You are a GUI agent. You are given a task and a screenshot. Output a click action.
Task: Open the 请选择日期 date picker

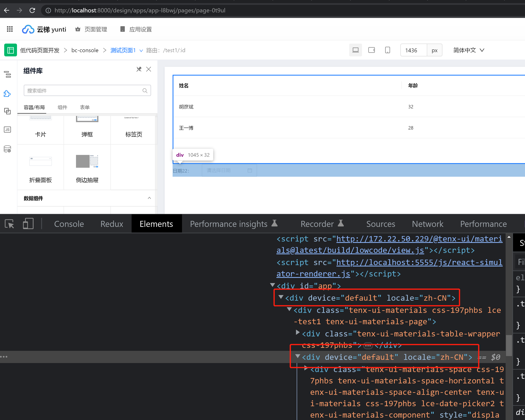(229, 170)
